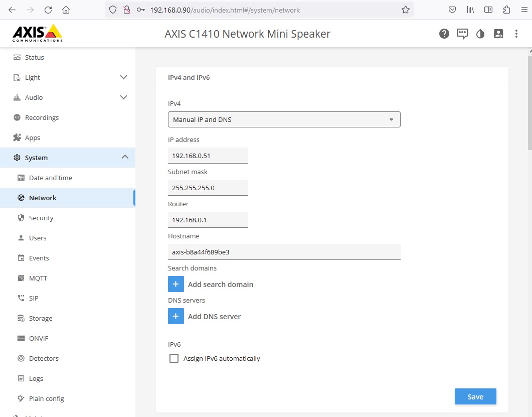Viewport: 532px width, 417px height.
Task: Click the plus icon for Add search domain
Action: pyautogui.click(x=176, y=284)
